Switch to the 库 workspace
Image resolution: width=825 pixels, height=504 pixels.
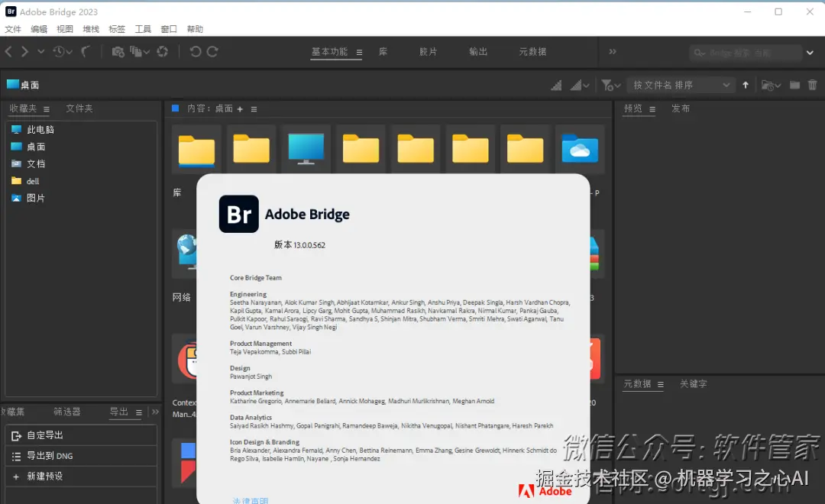pos(383,52)
